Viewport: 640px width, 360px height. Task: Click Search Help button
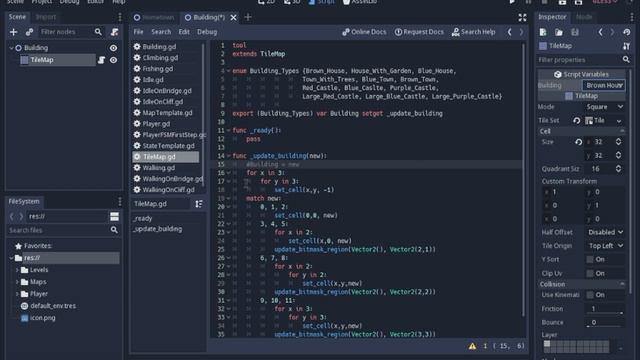[473, 32]
